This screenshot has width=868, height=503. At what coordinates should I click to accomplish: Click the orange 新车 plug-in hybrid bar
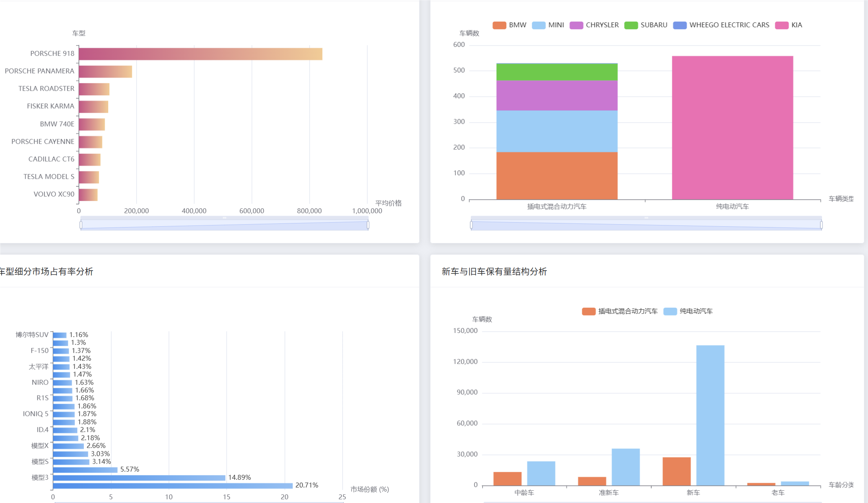pos(677,471)
